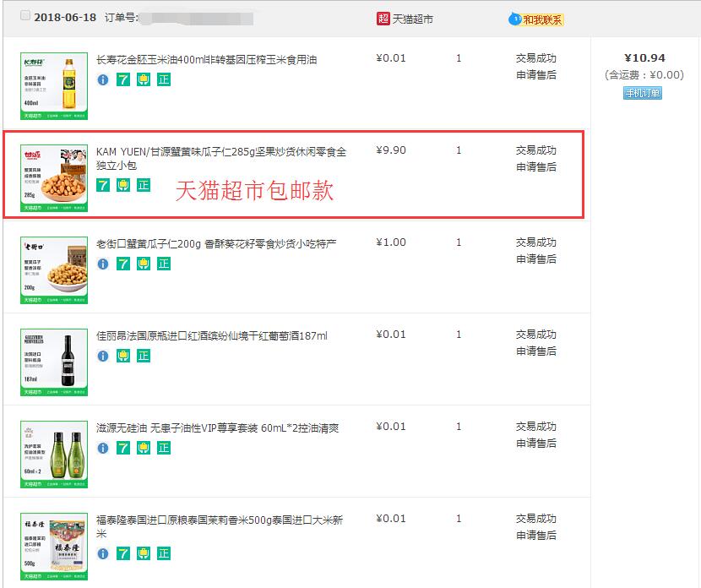Open the 佳丽昂 wine bottle thumbnail
Viewport: 701px width, 588px height.
[x=54, y=362]
